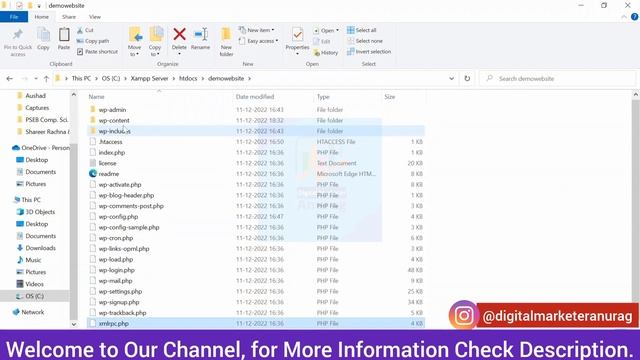Viewport: 640px width, 360px height.
Task: Open the Easy access dropdown
Action: coord(259,41)
